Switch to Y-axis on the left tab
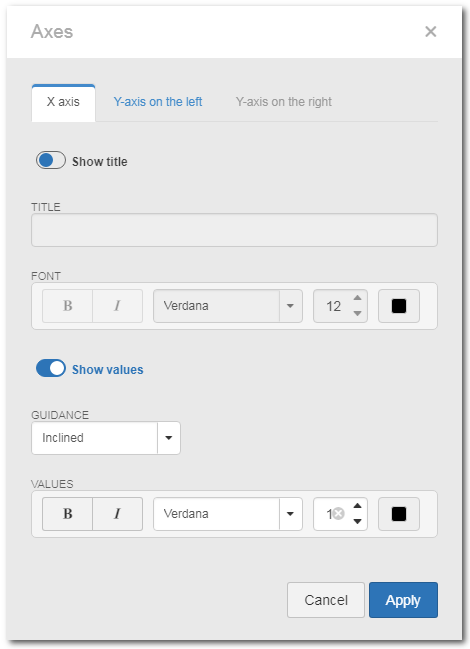The width and height of the screenshot is (470, 649). coord(158,102)
